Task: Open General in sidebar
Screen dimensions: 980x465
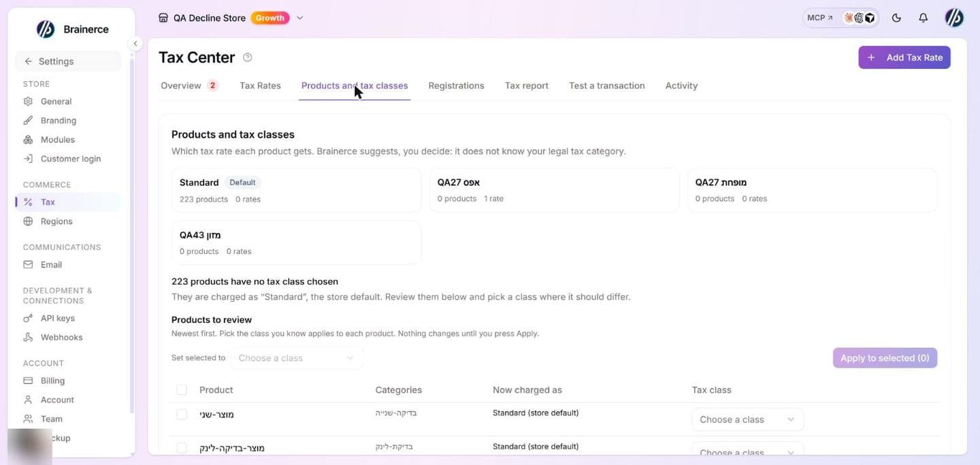Action: pyautogui.click(x=56, y=101)
